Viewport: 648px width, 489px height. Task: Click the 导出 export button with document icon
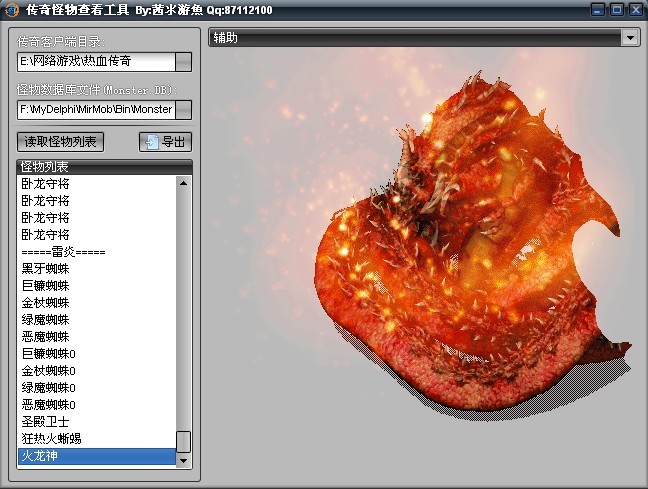click(165, 142)
